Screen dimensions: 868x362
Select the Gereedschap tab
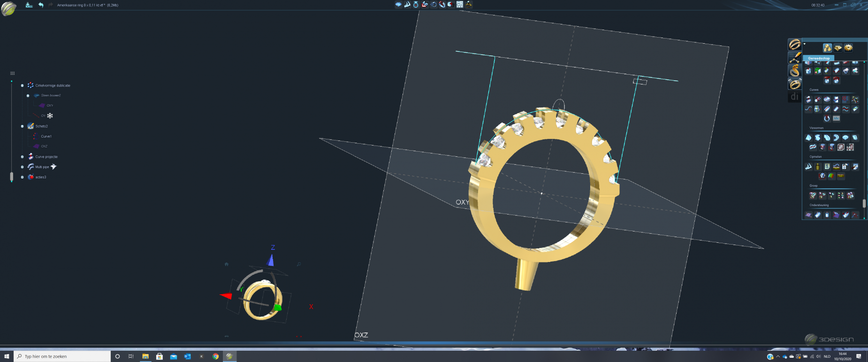[x=819, y=58]
